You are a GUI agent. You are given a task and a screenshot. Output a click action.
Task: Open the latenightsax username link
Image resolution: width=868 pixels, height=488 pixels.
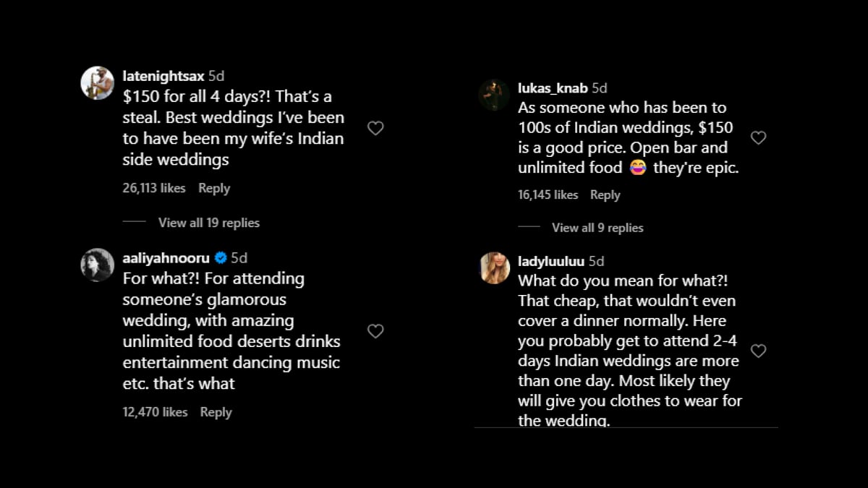click(163, 75)
